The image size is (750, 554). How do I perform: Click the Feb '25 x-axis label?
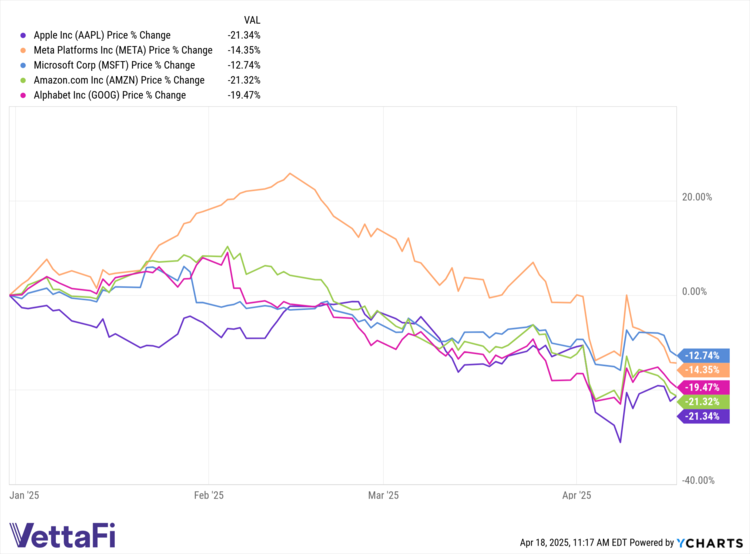(208, 494)
